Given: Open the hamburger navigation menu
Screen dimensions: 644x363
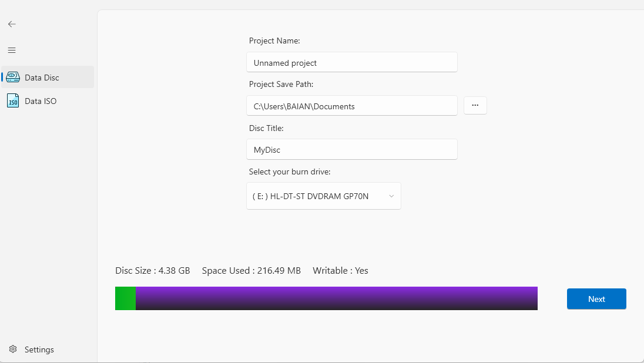Looking at the screenshot, I should pos(12,51).
